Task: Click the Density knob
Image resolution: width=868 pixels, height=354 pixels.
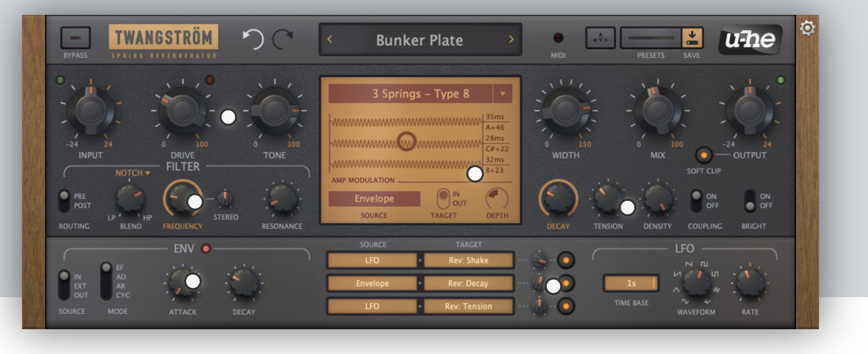Action: click(658, 199)
